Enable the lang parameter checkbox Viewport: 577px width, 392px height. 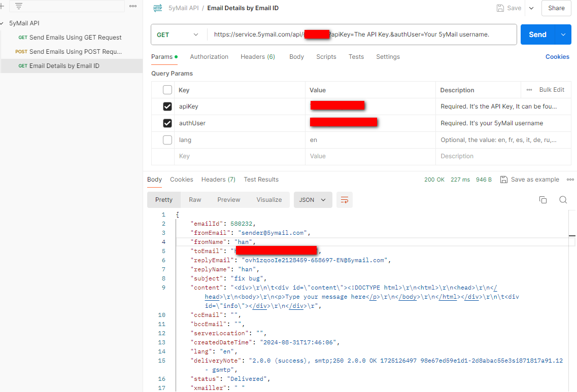pos(167,140)
